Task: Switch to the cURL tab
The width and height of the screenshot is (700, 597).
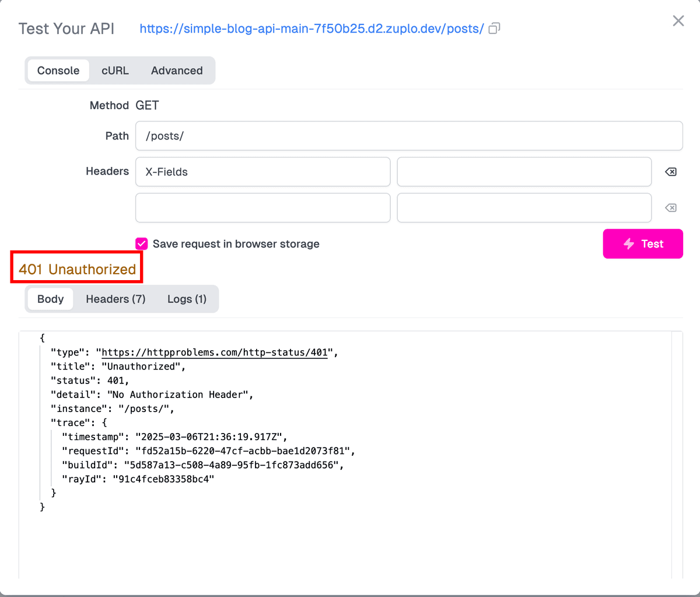Action: (115, 71)
